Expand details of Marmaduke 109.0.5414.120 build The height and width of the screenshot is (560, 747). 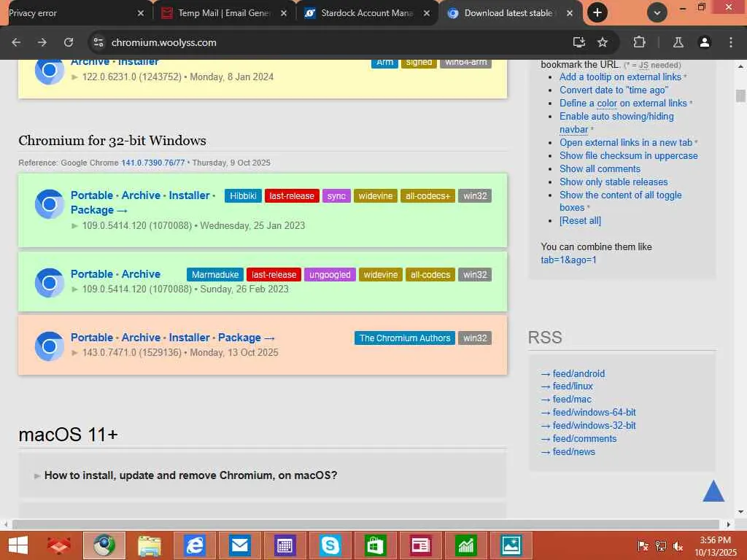coord(74,289)
